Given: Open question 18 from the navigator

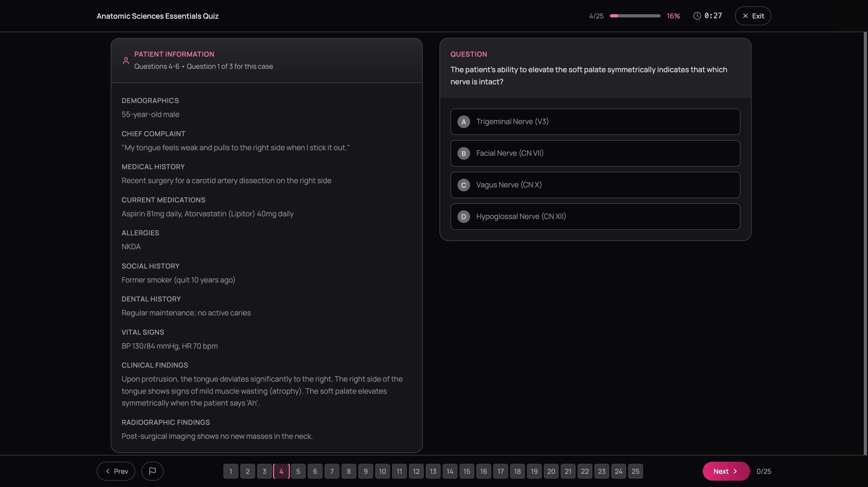Looking at the screenshot, I should click(x=518, y=471).
